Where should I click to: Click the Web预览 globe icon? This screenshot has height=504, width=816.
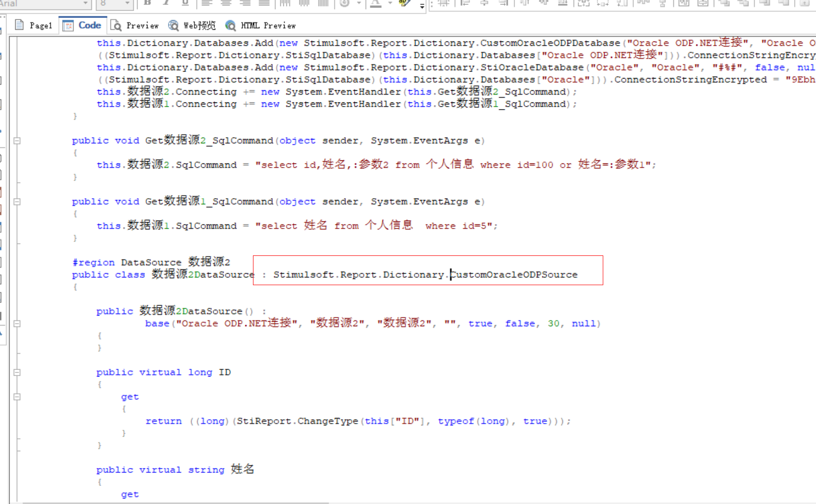click(174, 26)
